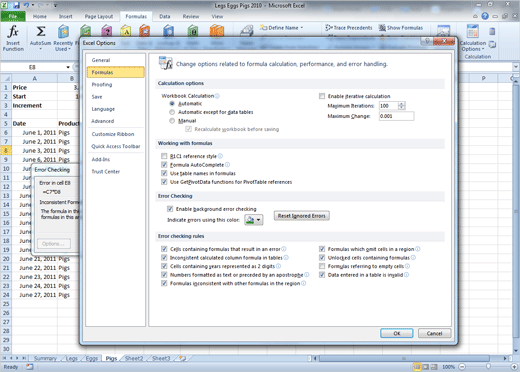Open the Name Manager icon
The height and width of the screenshot is (372, 520).
pos(247,31)
